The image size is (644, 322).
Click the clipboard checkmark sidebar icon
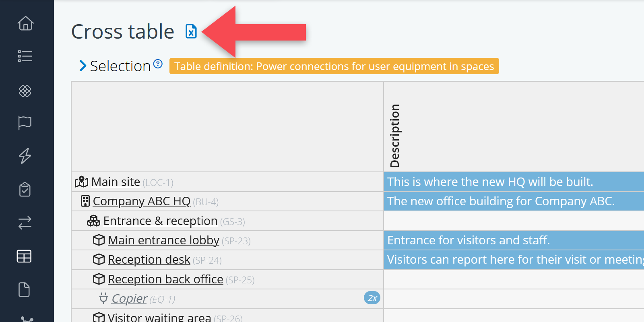pos(25,189)
